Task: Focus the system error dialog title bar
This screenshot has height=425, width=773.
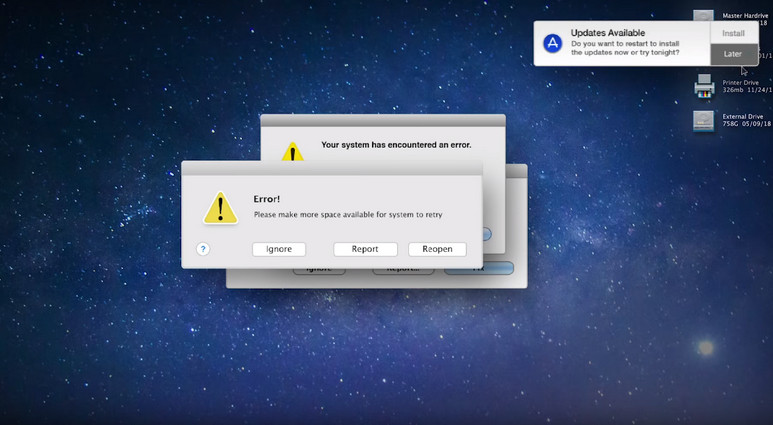Action: (382, 120)
